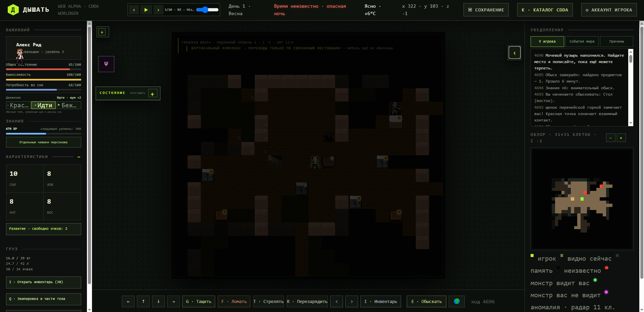Click the Обыскать search button
The width and height of the screenshot is (644, 312).
coord(427,301)
